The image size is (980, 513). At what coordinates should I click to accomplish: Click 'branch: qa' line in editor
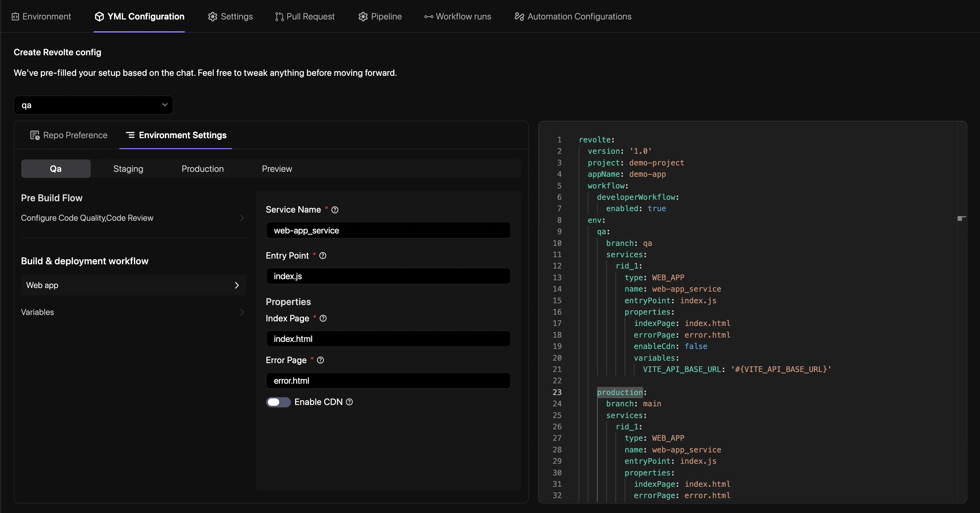(x=629, y=243)
